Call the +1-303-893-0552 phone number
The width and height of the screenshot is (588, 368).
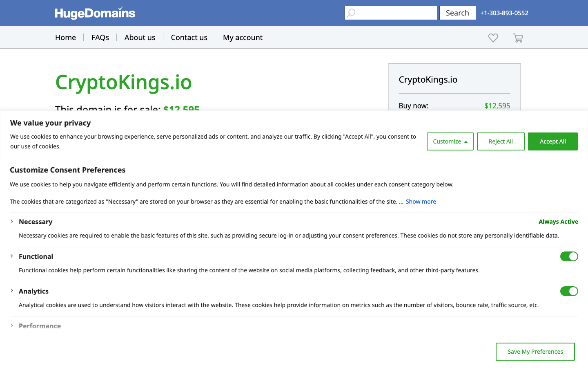point(504,13)
